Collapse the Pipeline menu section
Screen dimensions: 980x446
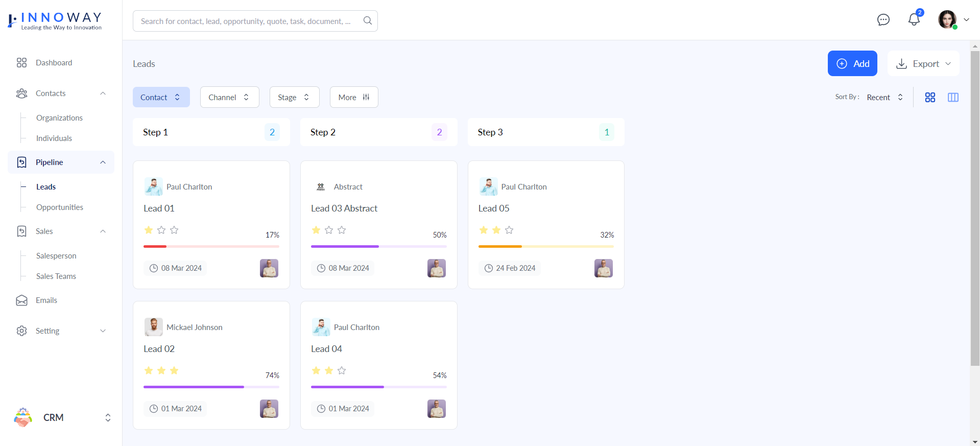pyautogui.click(x=103, y=162)
